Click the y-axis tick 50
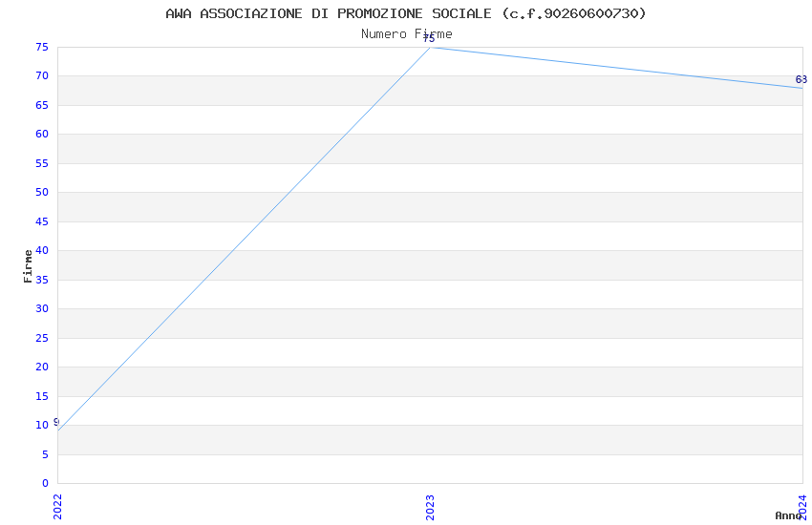Image resolution: width=812 pixels, height=525 pixels. click(42, 193)
